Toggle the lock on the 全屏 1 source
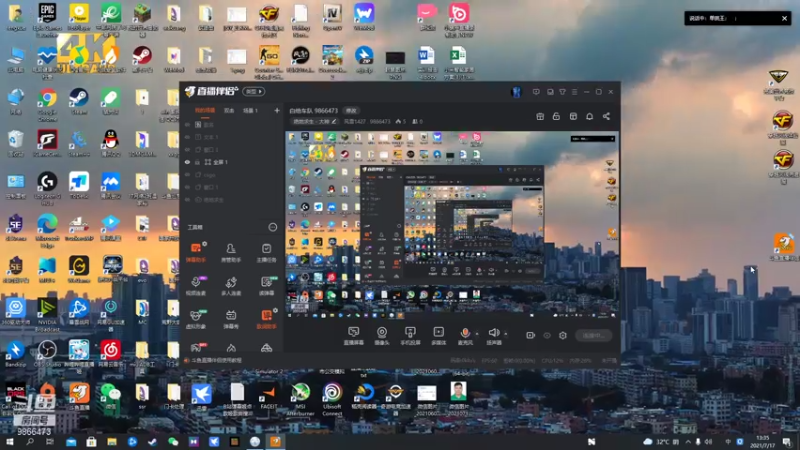 click(198, 162)
